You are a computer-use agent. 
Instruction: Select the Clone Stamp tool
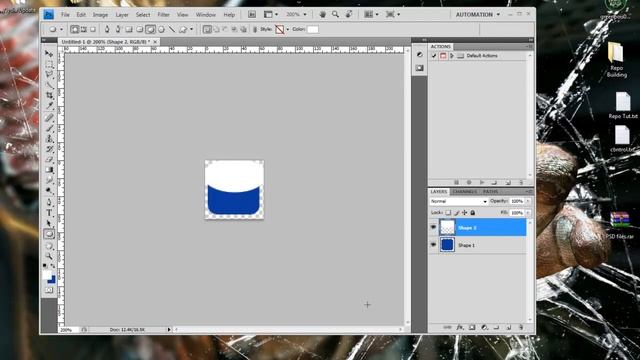click(49, 139)
